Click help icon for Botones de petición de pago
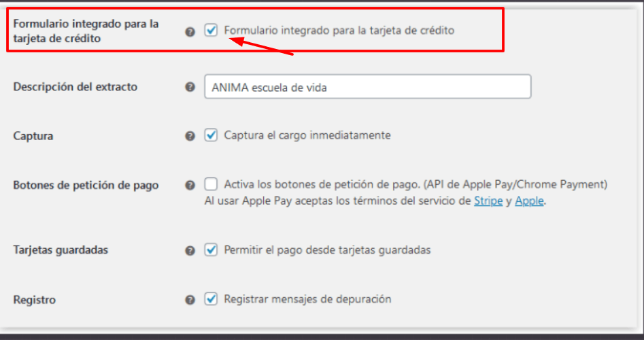The height and width of the screenshot is (340, 644). point(190,185)
